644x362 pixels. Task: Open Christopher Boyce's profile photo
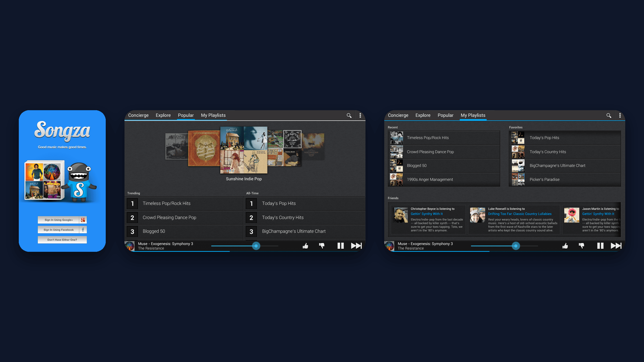tap(400, 215)
